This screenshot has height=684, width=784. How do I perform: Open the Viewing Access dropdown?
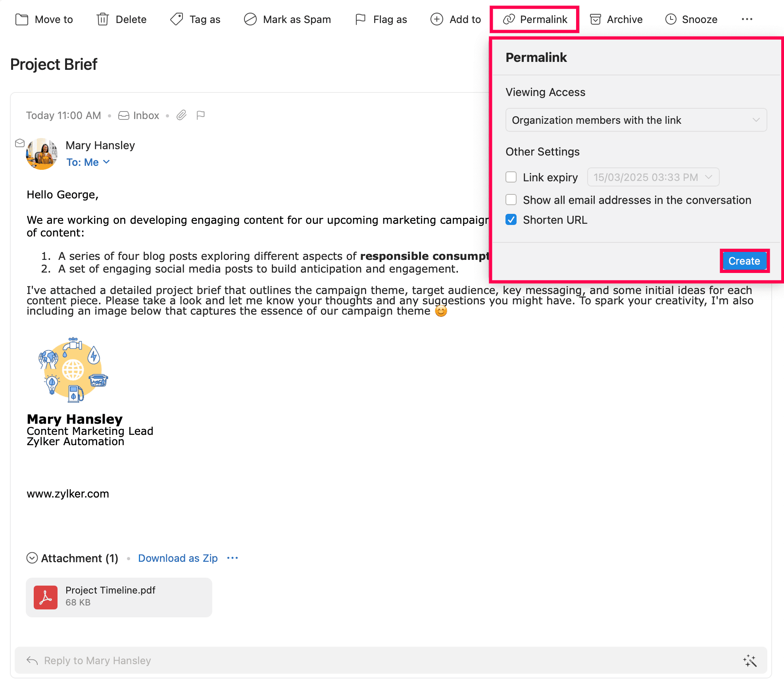[636, 120]
